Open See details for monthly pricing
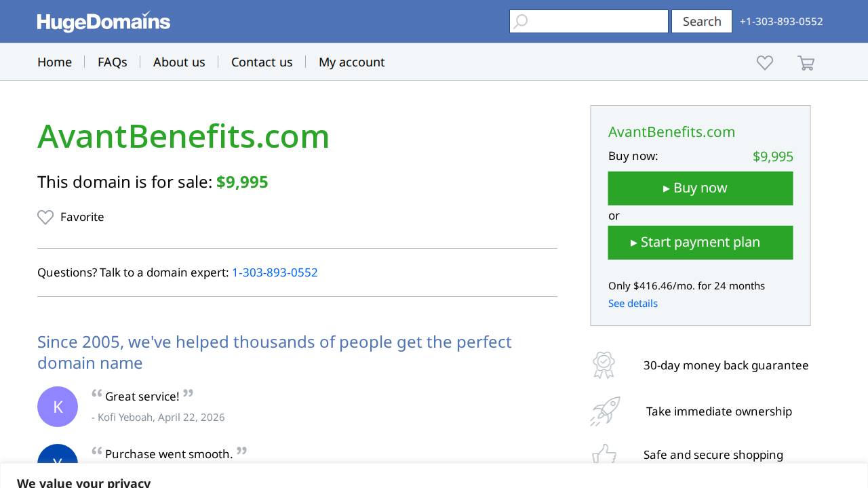Viewport: 868px width, 488px height. pyautogui.click(x=633, y=303)
